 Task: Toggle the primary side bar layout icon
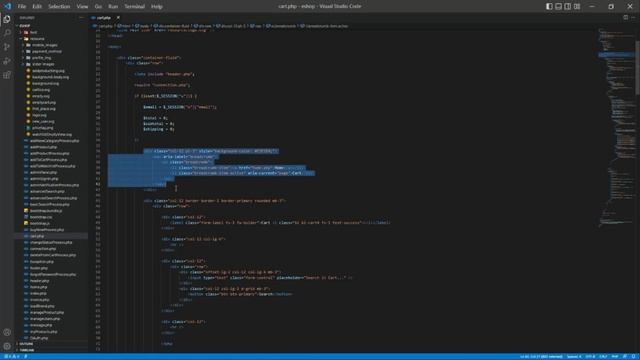point(549,6)
